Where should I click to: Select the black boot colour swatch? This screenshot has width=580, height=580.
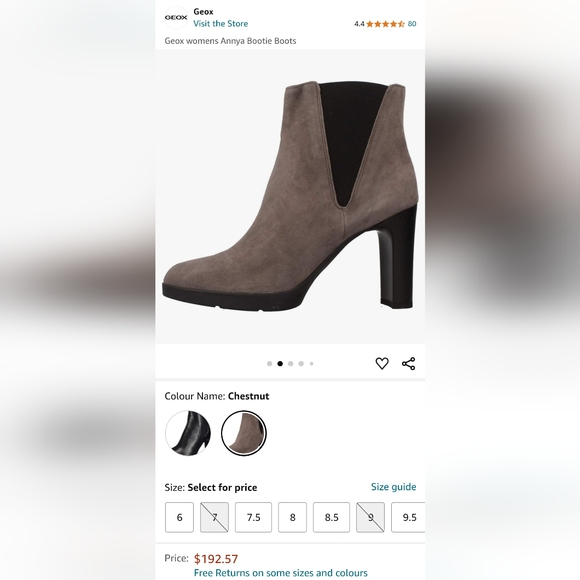click(x=188, y=433)
